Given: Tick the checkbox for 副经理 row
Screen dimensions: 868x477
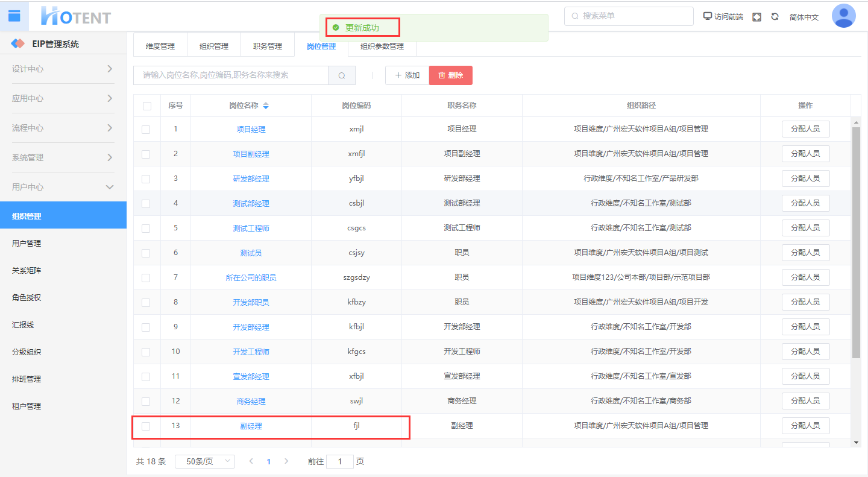Looking at the screenshot, I should click(x=146, y=426).
